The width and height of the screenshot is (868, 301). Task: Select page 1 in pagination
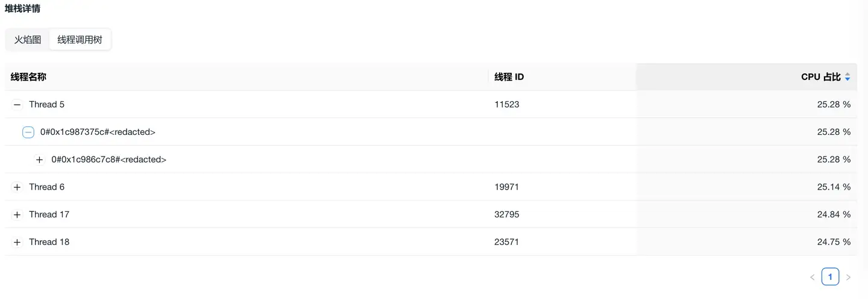click(x=830, y=277)
